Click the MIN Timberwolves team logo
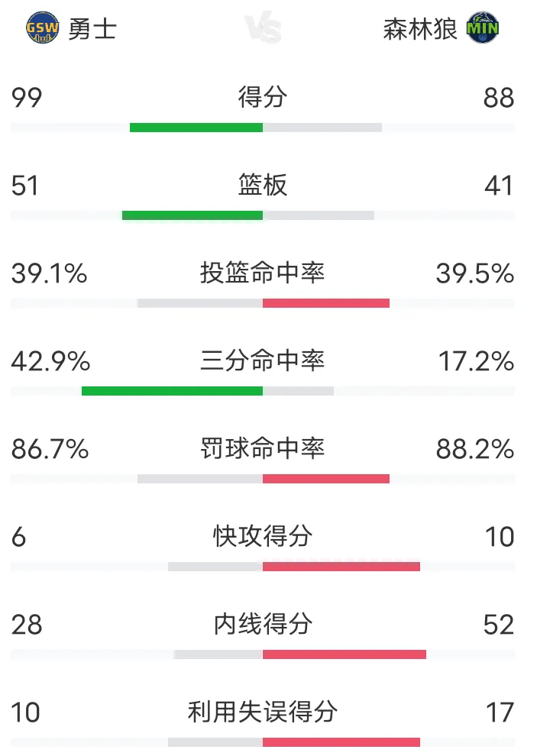This screenshot has width=537, height=756. (x=483, y=28)
